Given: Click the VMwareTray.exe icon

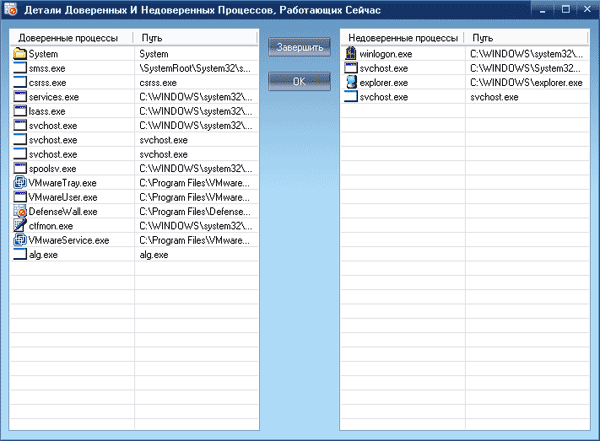Looking at the screenshot, I should (20, 183).
